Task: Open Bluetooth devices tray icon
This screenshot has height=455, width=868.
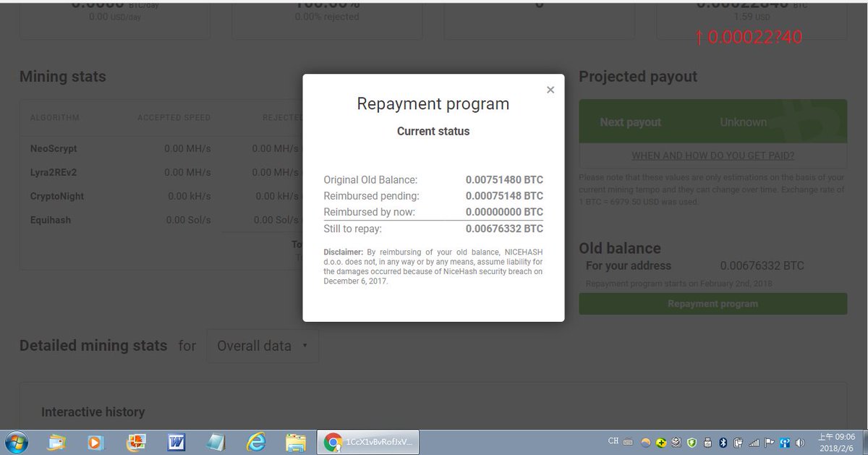Action: tap(723, 443)
